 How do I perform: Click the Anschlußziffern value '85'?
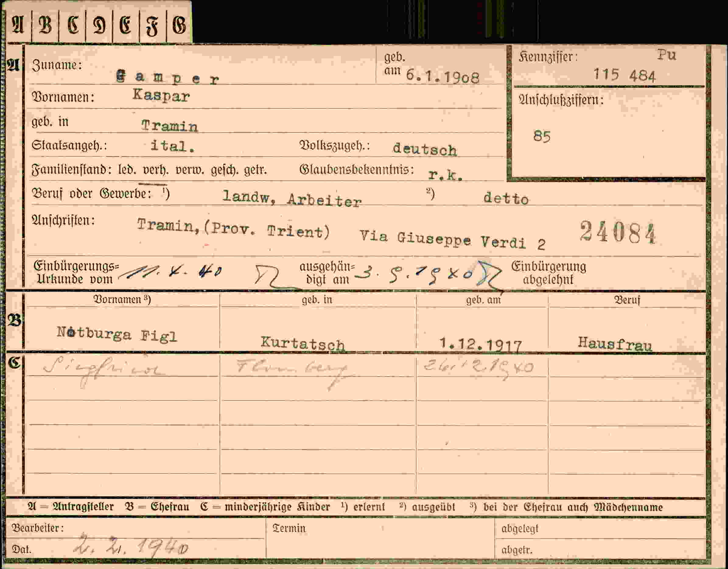click(x=542, y=136)
